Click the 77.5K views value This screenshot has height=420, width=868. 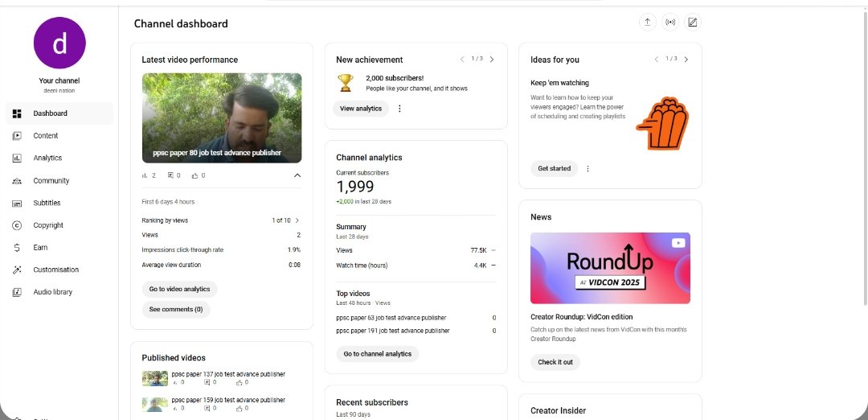(478, 250)
